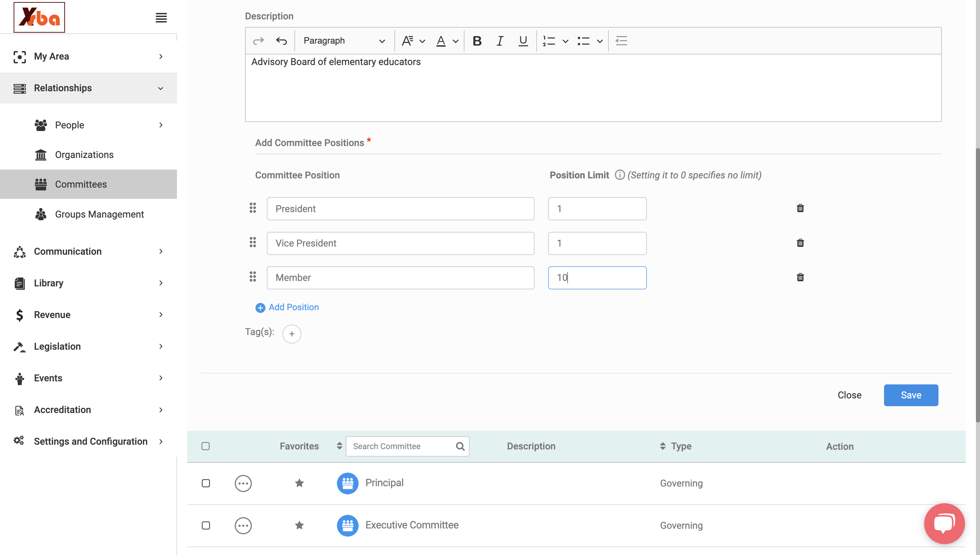980x555 pixels.
Task: Check the Executive Committee row checkbox
Action: [206, 526]
